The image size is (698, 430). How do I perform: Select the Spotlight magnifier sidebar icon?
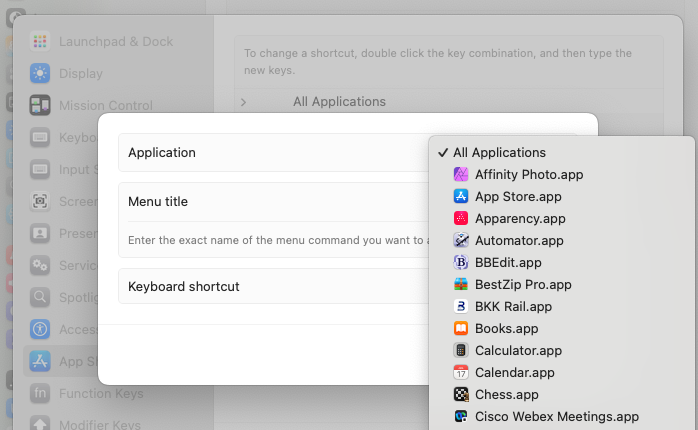tap(40, 297)
